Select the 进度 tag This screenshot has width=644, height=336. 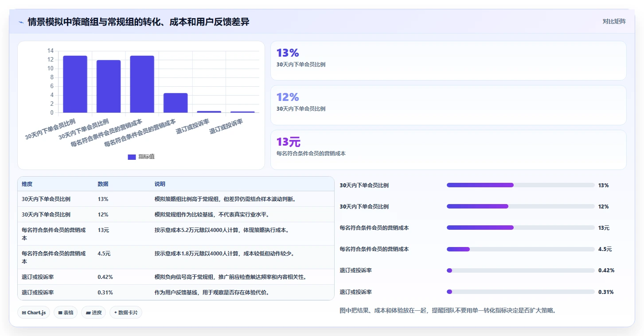pyautogui.click(x=94, y=313)
